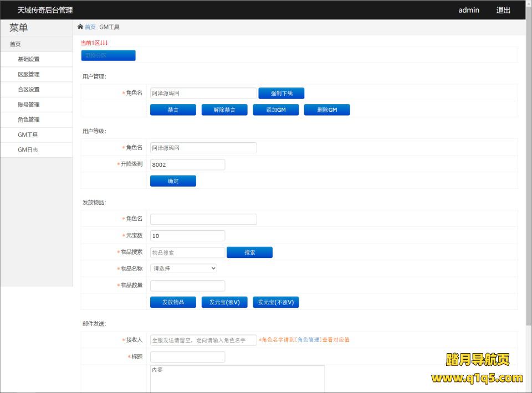Click the 添加GM button
Image resolution: width=532 pixels, height=393 pixels.
(x=275, y=110)
